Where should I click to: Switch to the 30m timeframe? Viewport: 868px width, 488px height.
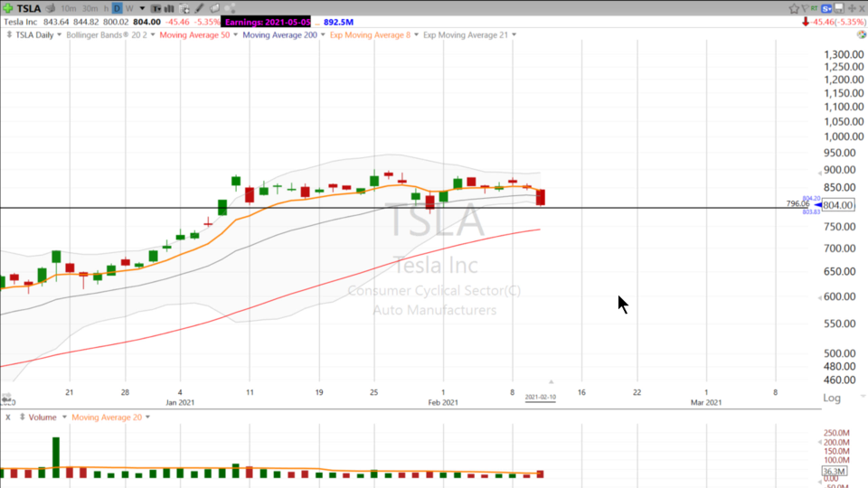pyautogui.click(x=90, y=8)
